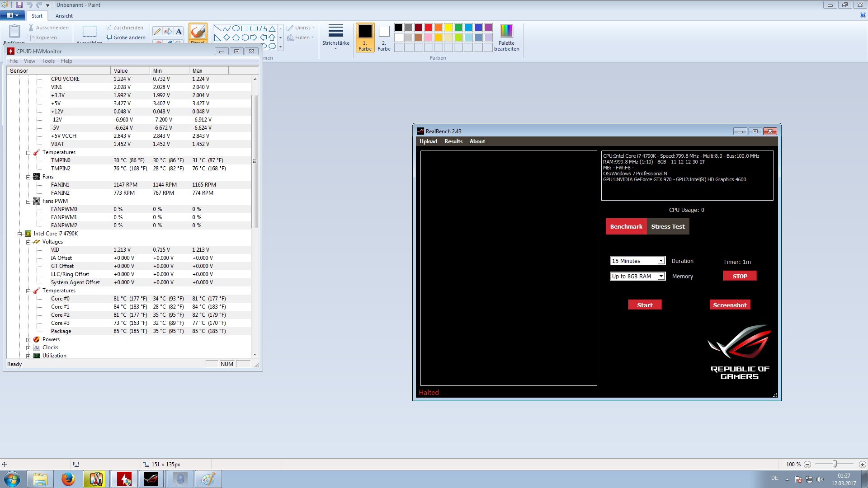
Task: Open the Paint application menu button
Action: (13, 15)
